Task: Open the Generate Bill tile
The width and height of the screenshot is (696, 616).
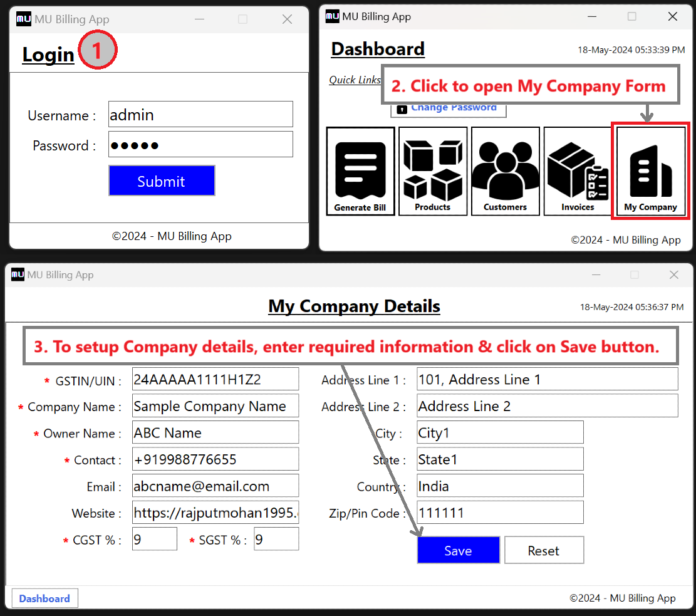Action: pyautogui.click(x=360, y=171)
